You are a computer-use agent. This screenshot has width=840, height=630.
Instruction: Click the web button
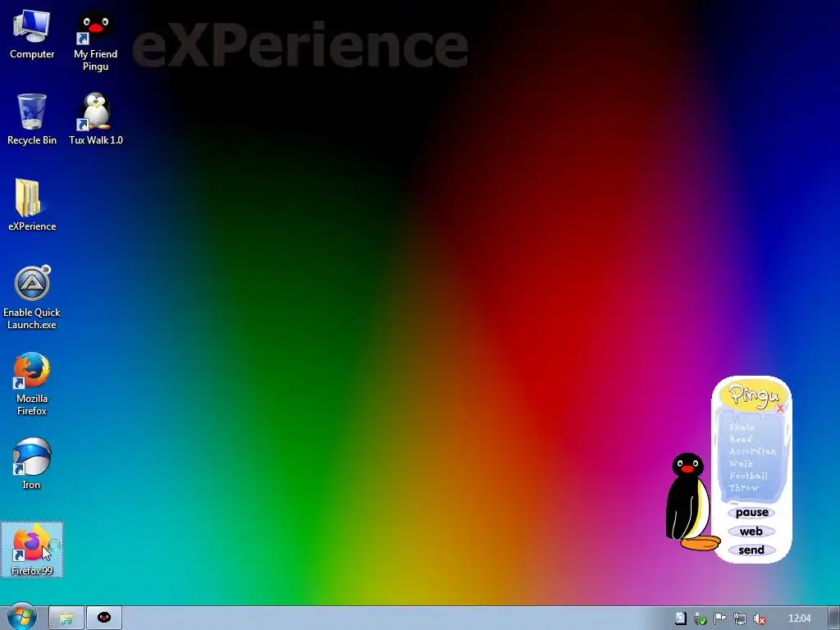tap(751, 532)
